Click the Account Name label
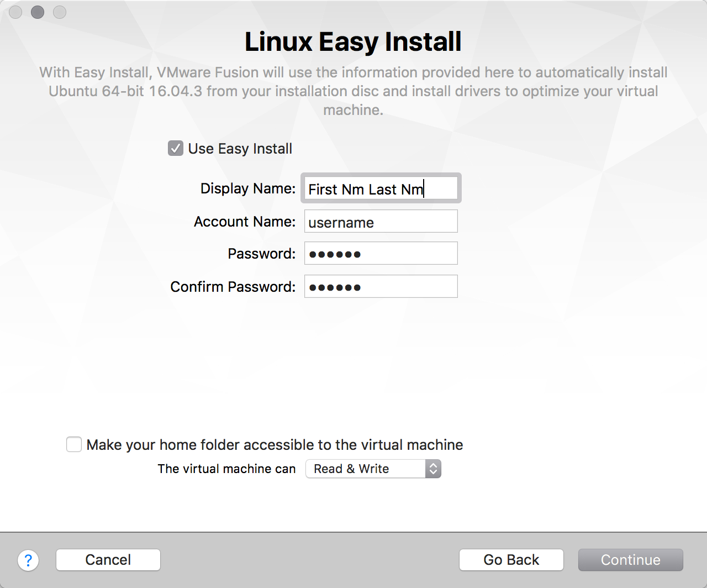 [245, 221]
